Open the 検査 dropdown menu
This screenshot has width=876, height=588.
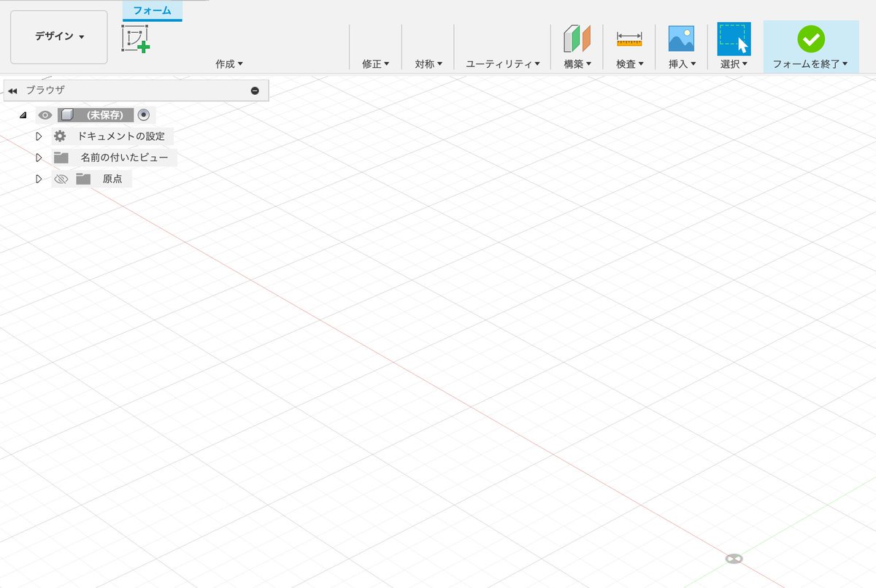pyautogui.click(x=630, y=64)
